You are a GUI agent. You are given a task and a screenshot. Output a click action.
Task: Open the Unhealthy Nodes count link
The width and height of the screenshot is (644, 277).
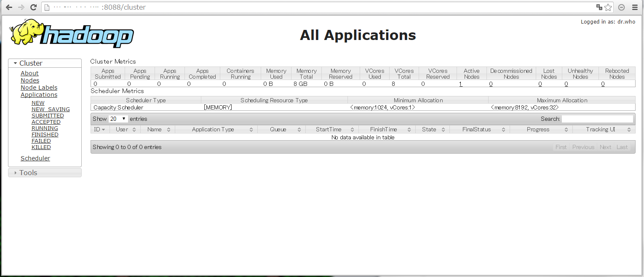[566, 84]
